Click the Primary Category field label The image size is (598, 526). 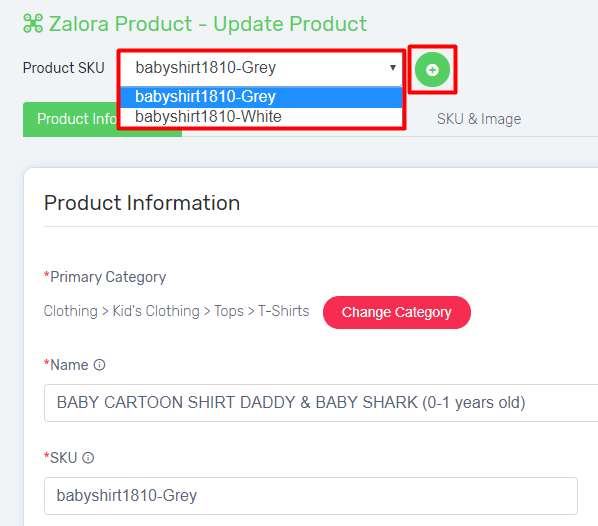click(105, 277)
